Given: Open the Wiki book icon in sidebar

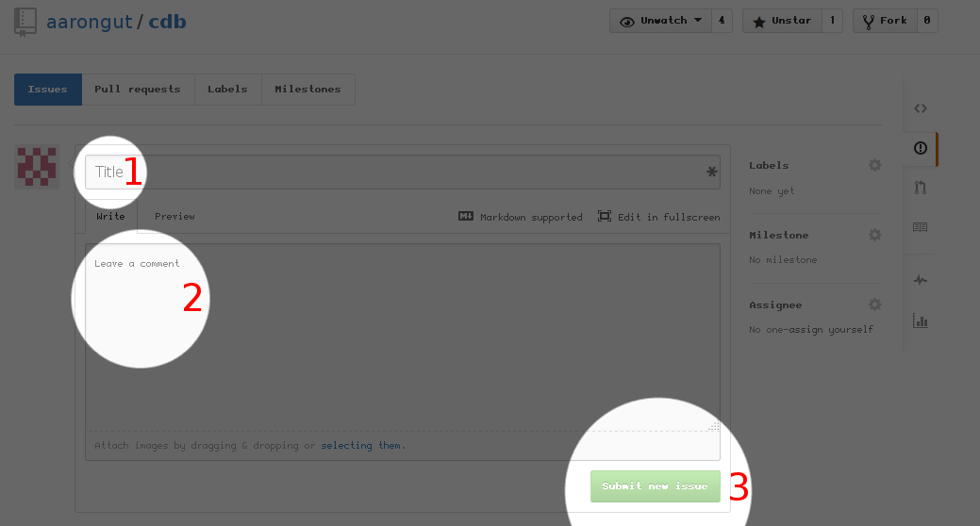Looking at the screenshot, I should 920,227.
